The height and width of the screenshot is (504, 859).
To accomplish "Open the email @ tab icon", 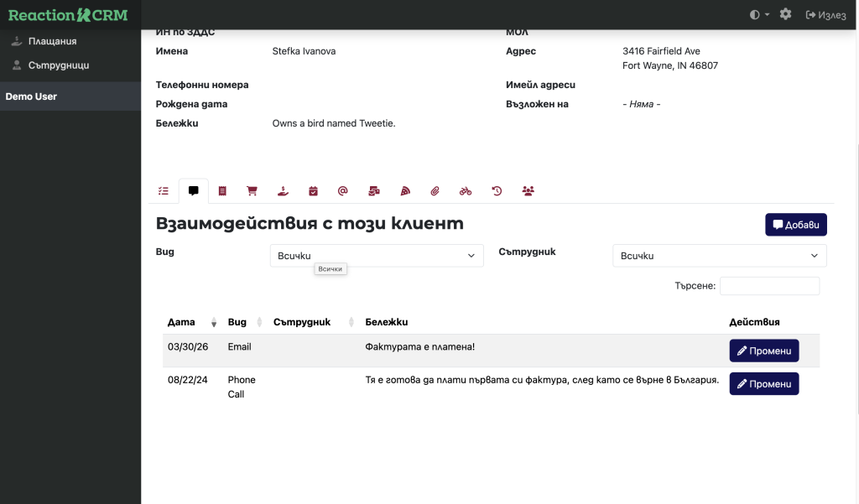I will click(342, 191).
